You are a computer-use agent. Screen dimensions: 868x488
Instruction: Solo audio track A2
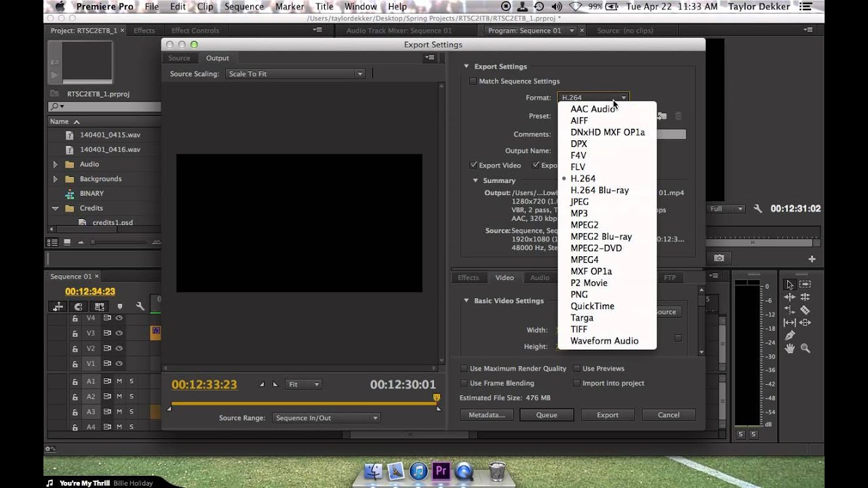click(132, 396)
